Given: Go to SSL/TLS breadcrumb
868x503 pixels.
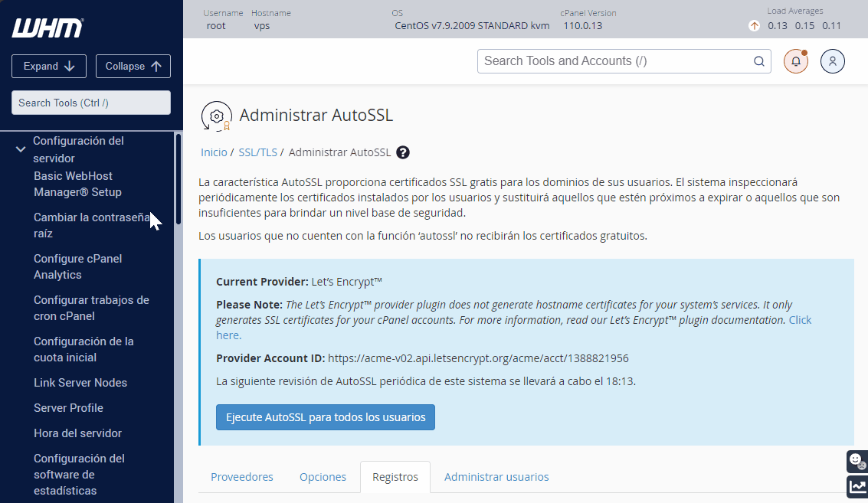Looking at the screenshot, I should coord(257,152).
